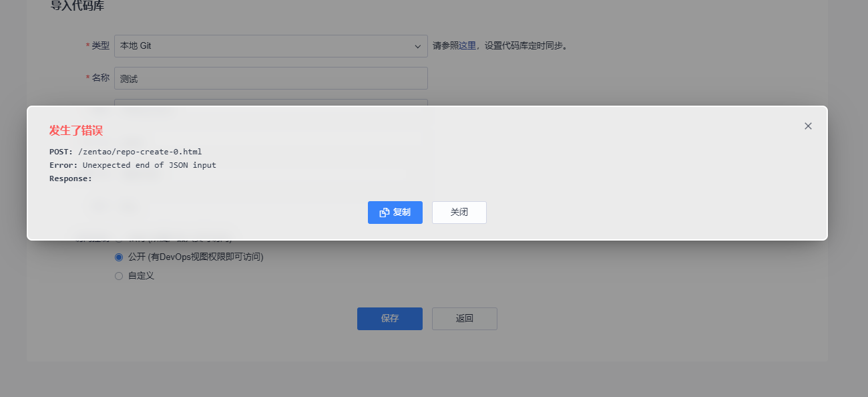Screen dimensions: 868x397
Task: Dismiss the error dialog with the X icon
Action: pos(808,126)
